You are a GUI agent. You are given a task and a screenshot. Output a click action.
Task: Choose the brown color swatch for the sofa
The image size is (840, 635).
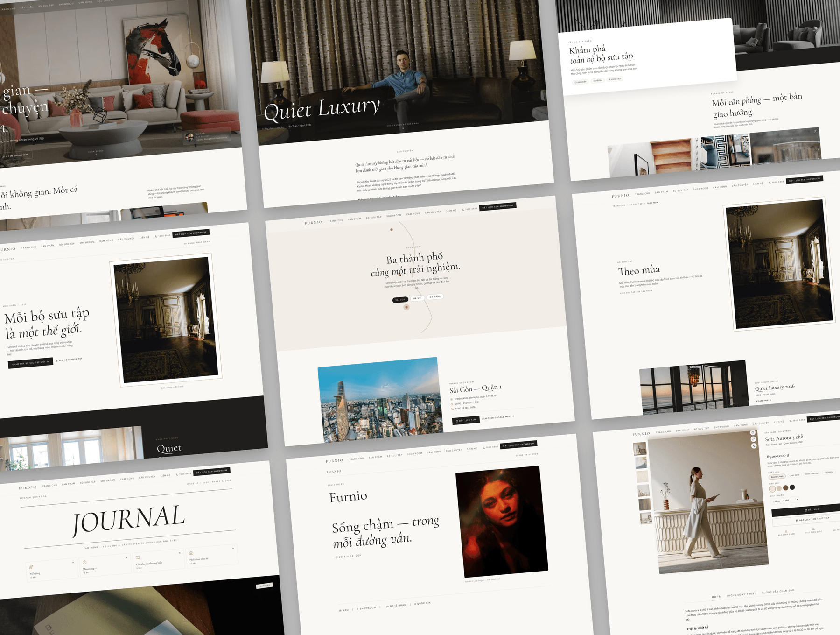coord(785,488)
